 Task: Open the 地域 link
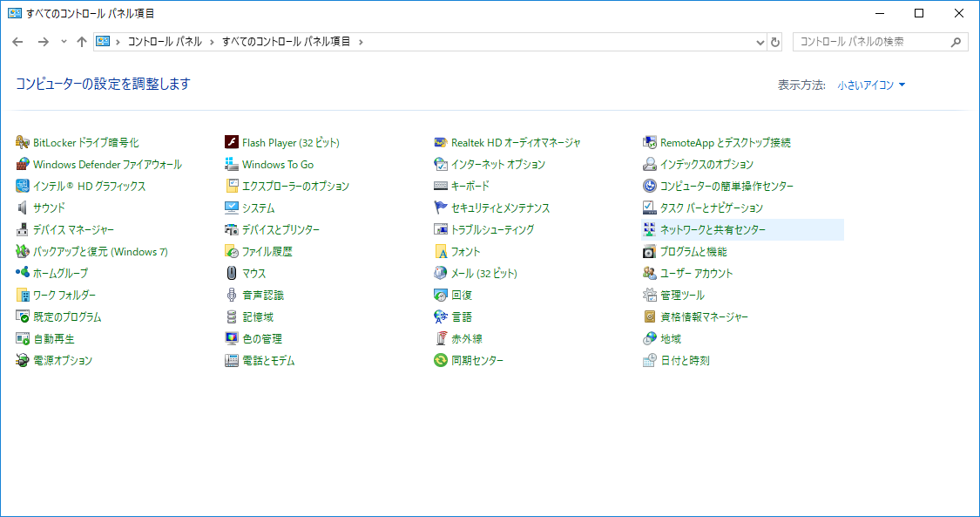pos(671,339)
